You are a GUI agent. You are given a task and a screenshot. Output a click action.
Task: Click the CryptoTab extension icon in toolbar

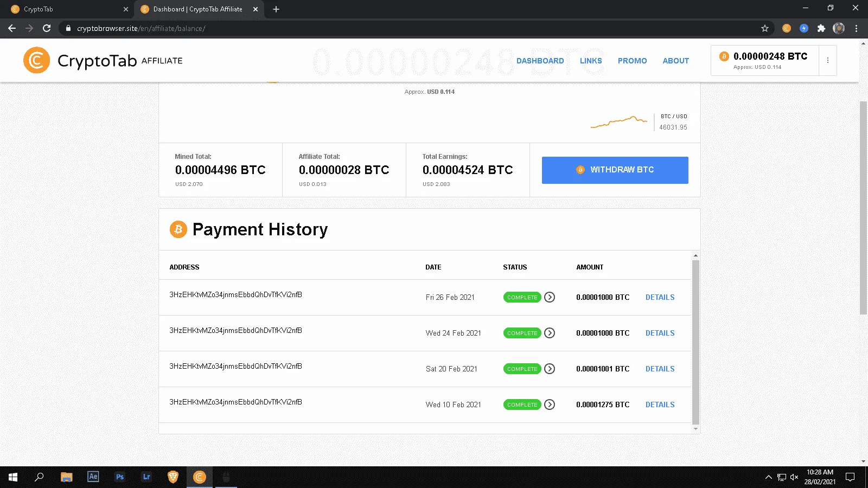pyautogui.click(x=787, y=28)
